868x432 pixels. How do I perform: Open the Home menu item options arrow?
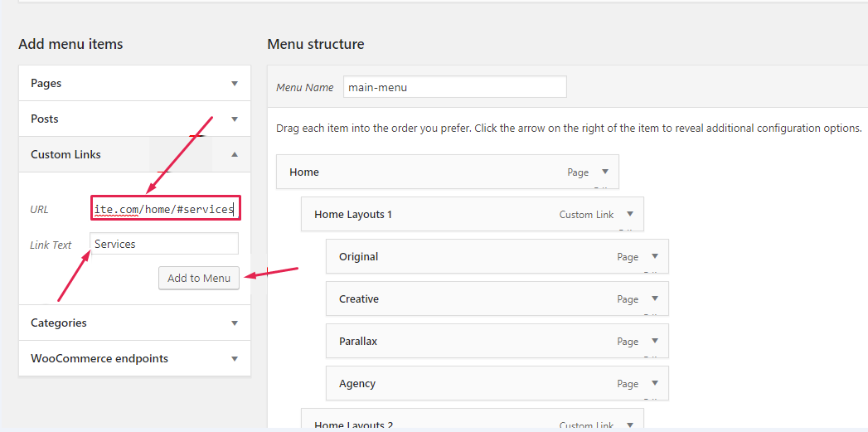pyautogui.click(x=605, y=172)
